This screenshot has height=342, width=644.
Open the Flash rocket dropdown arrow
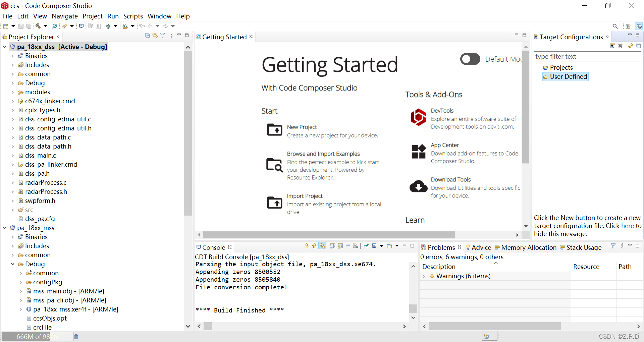72,26
